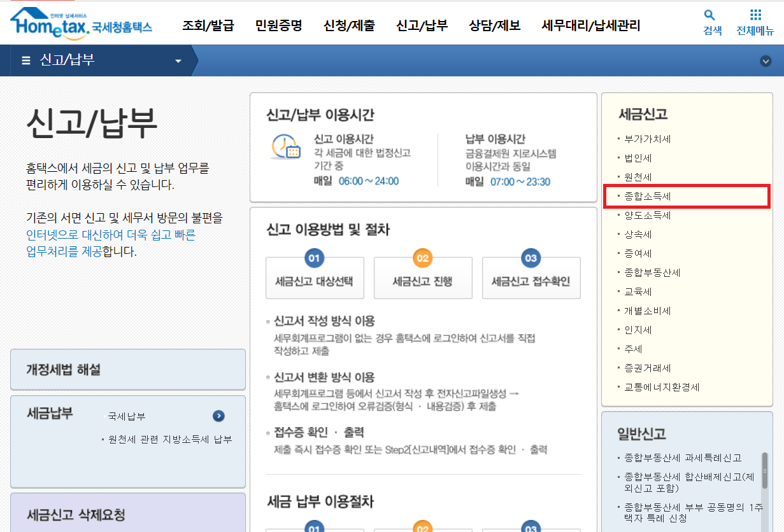This screenshot has height=532, width=784.
Task: Select 개별소비세 link
Action: tap(648, 311)
